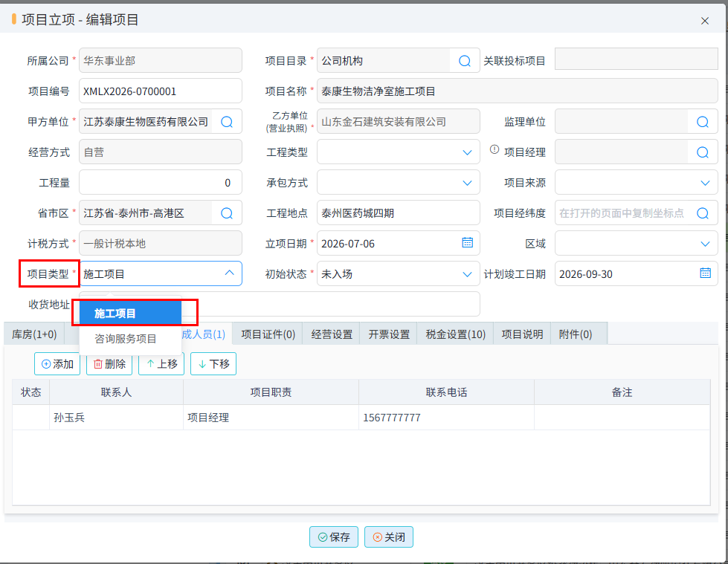Open the 区域 dropdown
This screenshot has width=728, height=564.
[x=705, y=244]
